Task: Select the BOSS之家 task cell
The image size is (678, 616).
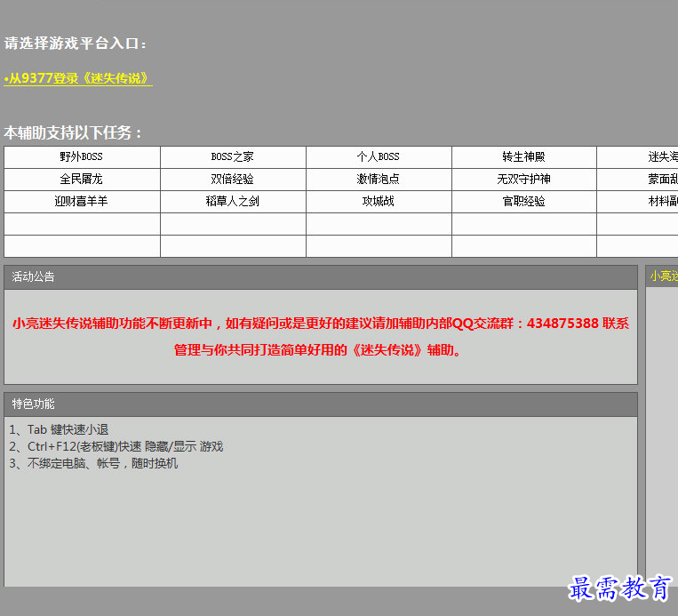Action: 233,157
